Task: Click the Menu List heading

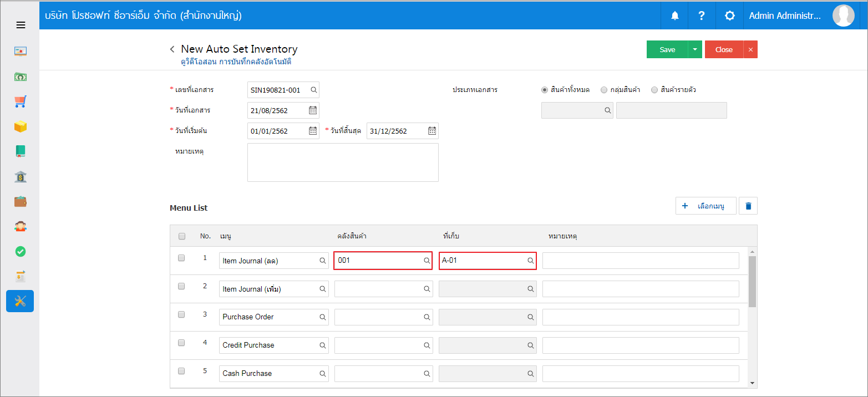Action: pyautogui.click(x=189, y=208)
